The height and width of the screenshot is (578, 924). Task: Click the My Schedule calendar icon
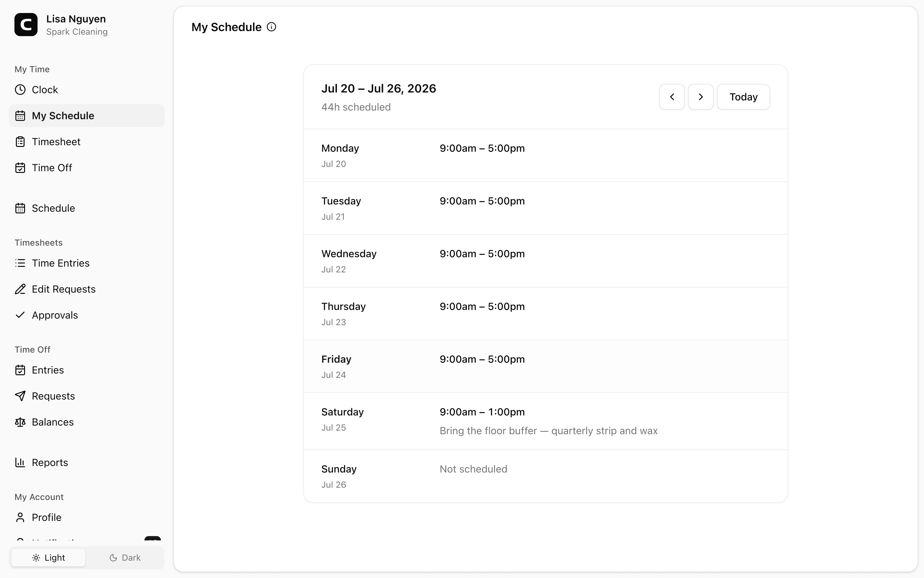[x=20, y=116]
